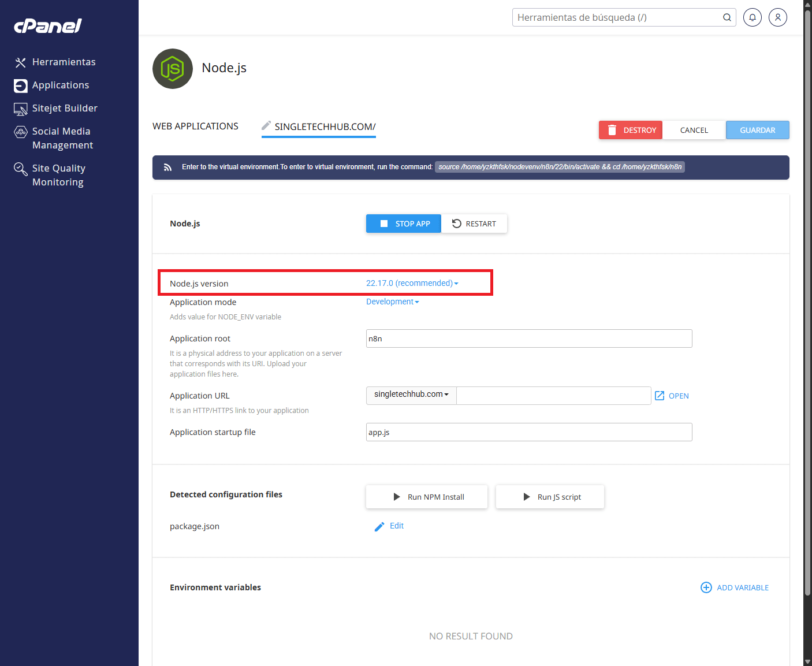The width and height of the screenshot is (812, 666).
Task: Click the plus circle icon for adding variable
Action: [x=706, y=587]
